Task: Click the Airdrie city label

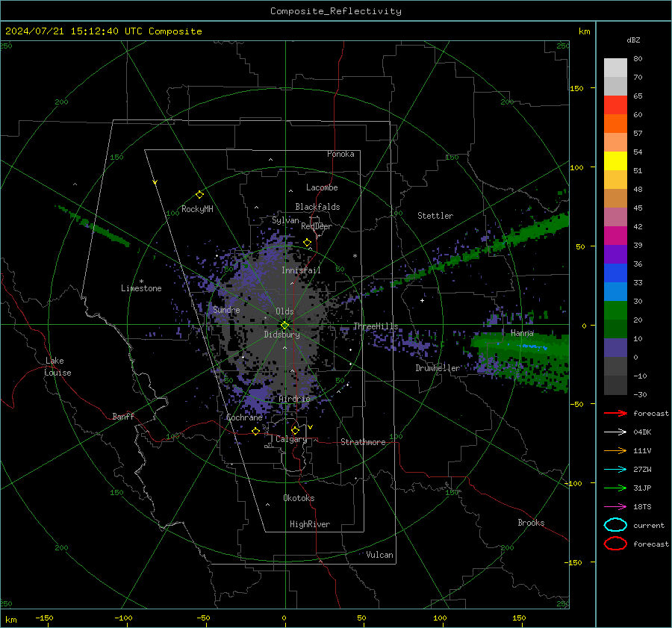Action: point(294,399)
